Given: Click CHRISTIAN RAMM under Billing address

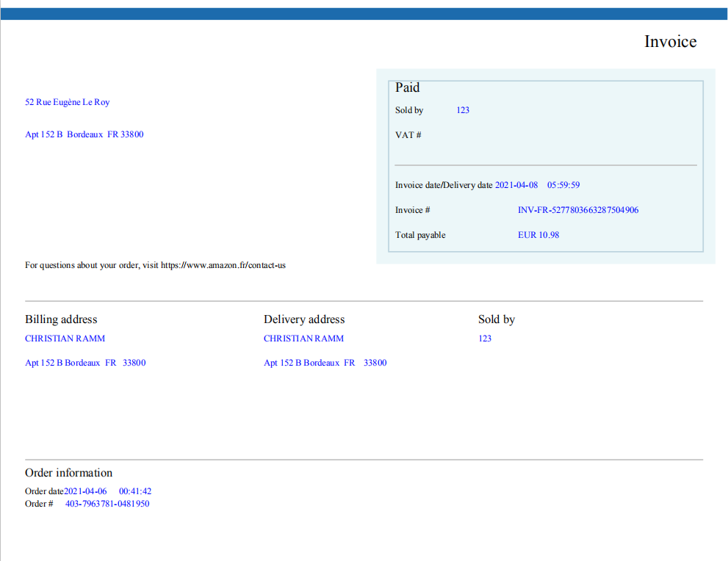Looking at the screenshot, I should (x=65, y=339).
